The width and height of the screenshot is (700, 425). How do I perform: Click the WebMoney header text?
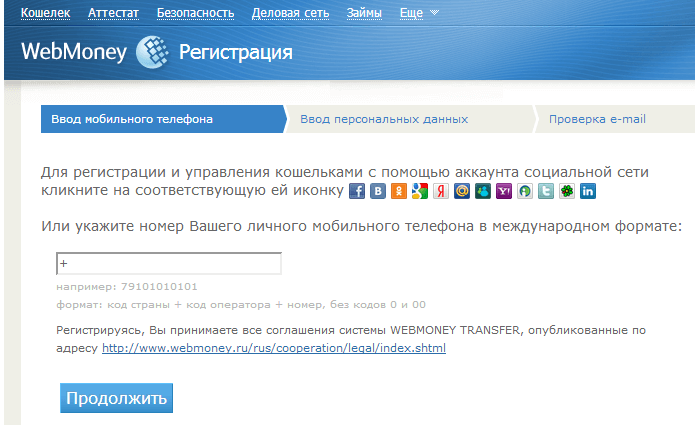(x=74, y=52)
